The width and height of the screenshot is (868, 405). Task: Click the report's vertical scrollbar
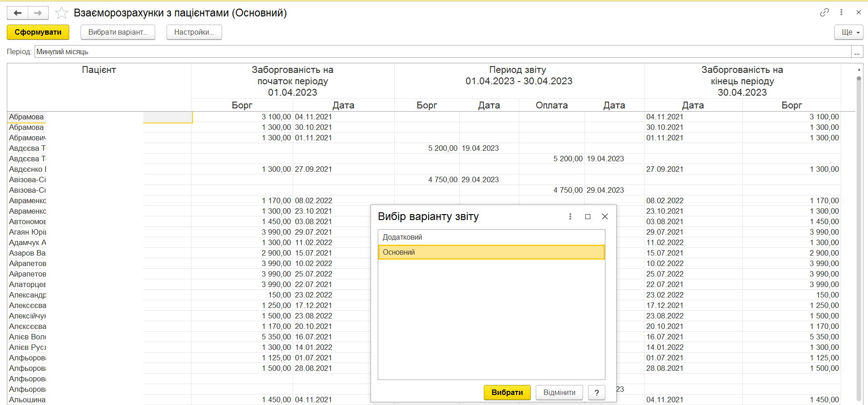click(858, 228)
